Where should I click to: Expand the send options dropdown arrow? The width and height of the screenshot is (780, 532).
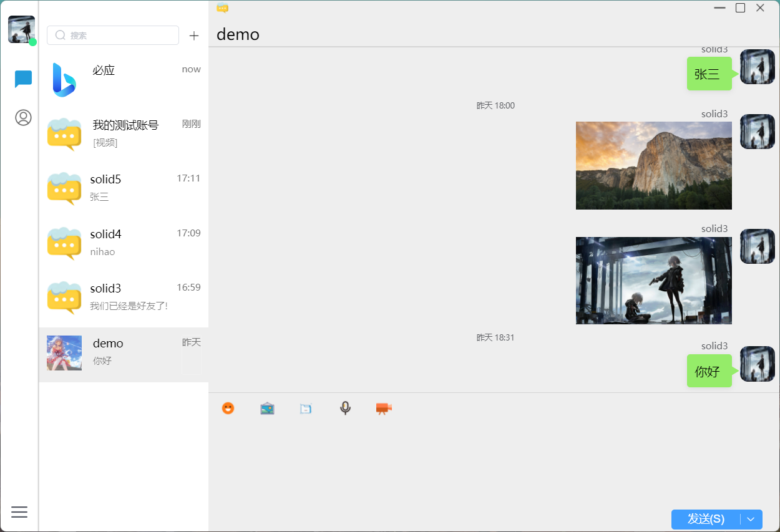tap(751, 519)
